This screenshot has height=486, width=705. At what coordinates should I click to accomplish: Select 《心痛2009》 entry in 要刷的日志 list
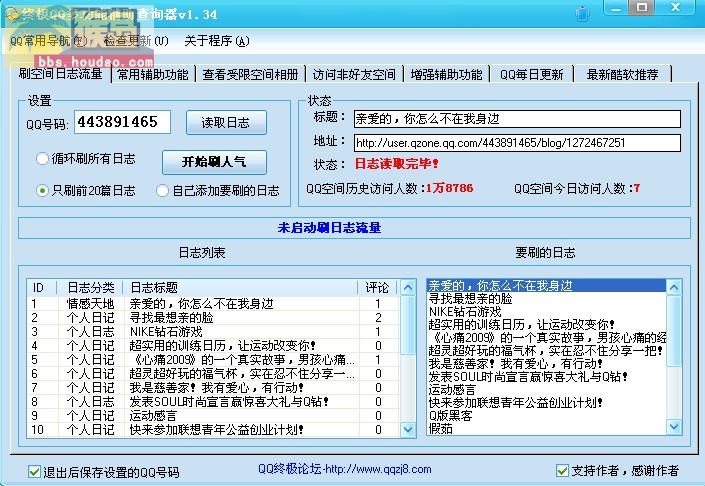coord(547,337)
